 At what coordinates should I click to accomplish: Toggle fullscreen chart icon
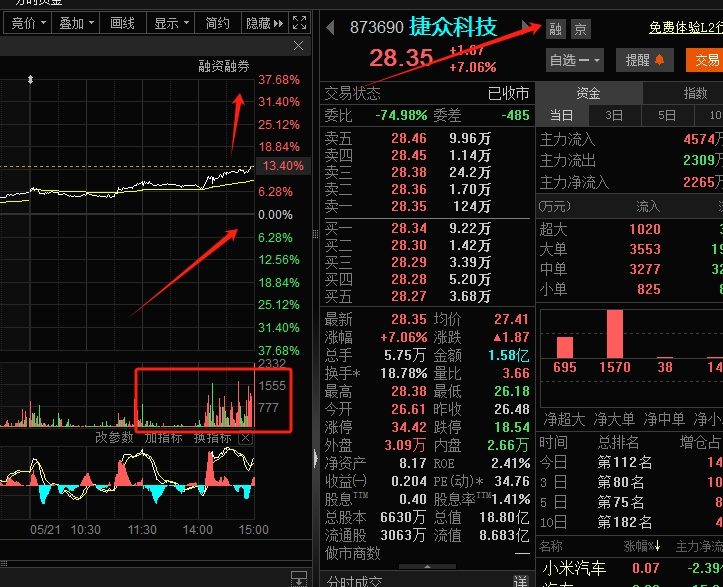[299, 23]
